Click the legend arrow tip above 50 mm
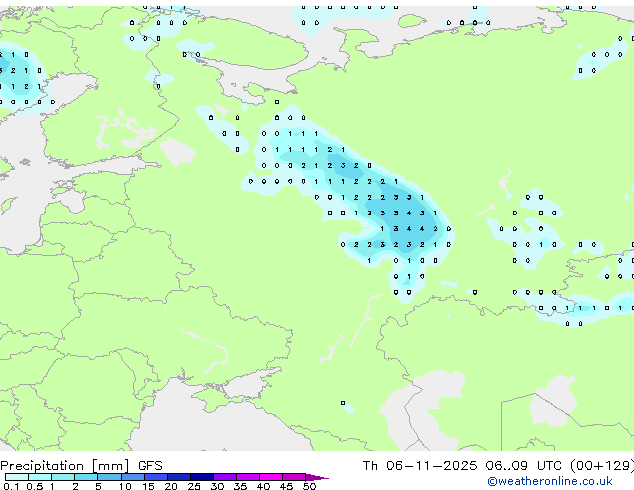Image resolution: width=634 pixels, height=490 pixels. (317, 478)
